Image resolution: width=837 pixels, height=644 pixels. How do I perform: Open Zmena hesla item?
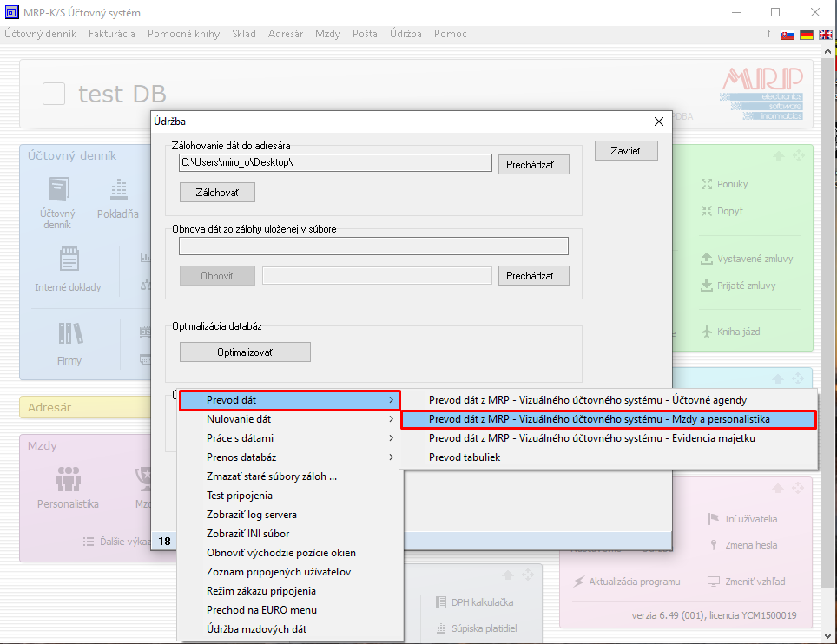(742, 545)
